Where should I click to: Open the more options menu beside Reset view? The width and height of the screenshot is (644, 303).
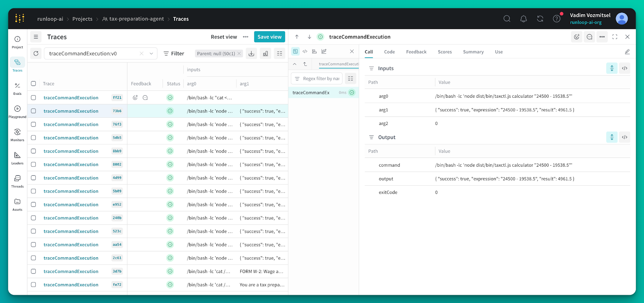point(246,37)
